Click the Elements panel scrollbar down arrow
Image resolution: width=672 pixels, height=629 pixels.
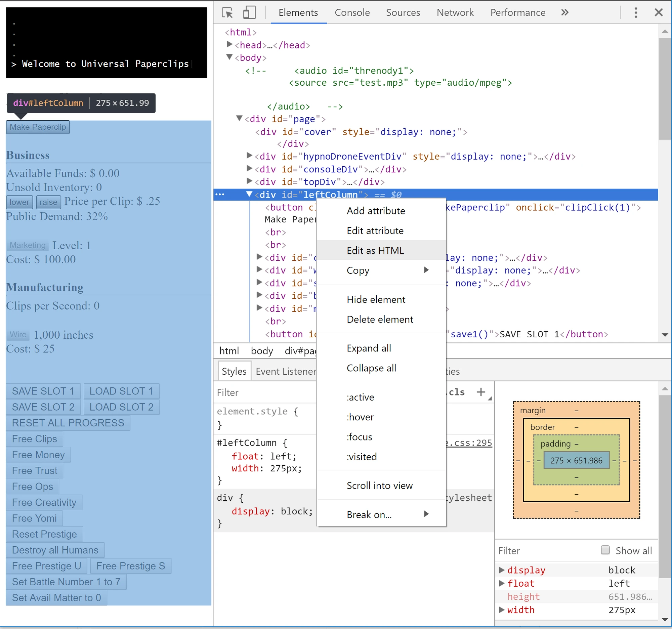click(665, 335)
